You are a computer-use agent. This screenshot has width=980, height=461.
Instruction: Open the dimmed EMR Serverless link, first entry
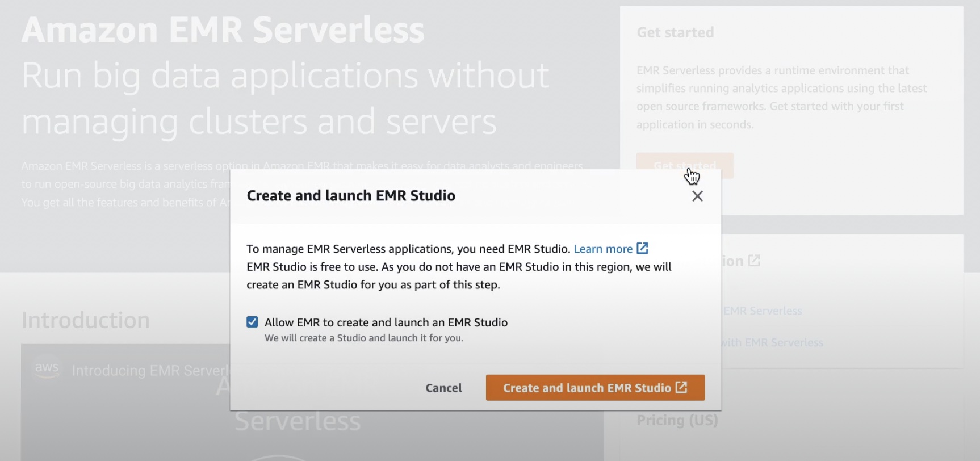tap(763, 311)
